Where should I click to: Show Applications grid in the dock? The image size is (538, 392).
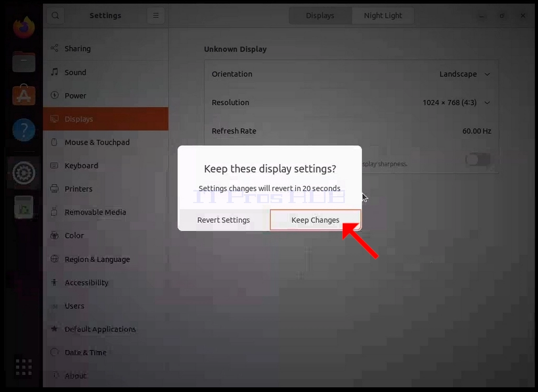(x=24, y=367)
